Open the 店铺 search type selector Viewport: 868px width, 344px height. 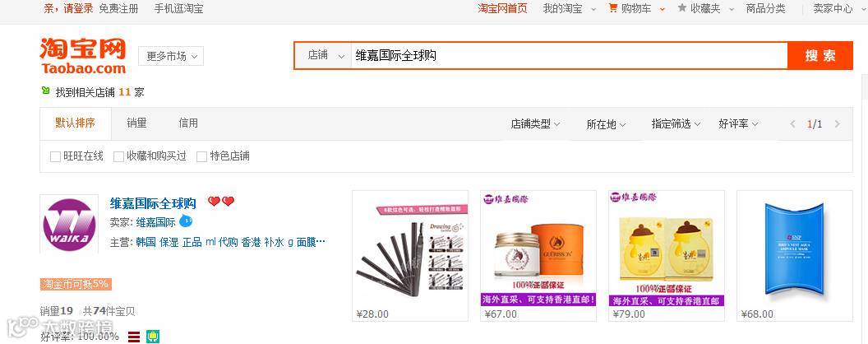pos(323,55)
